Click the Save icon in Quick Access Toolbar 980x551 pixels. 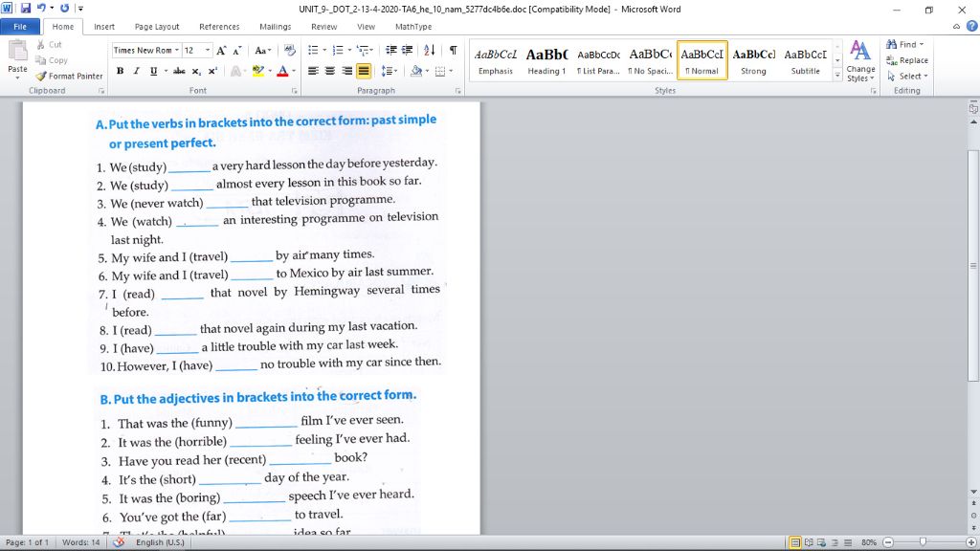click(x=26, y=9)
